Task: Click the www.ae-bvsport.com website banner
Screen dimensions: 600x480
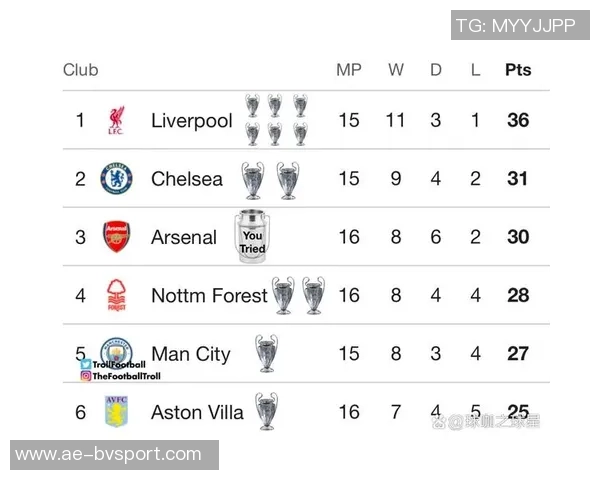Action: tap(114, 455)
